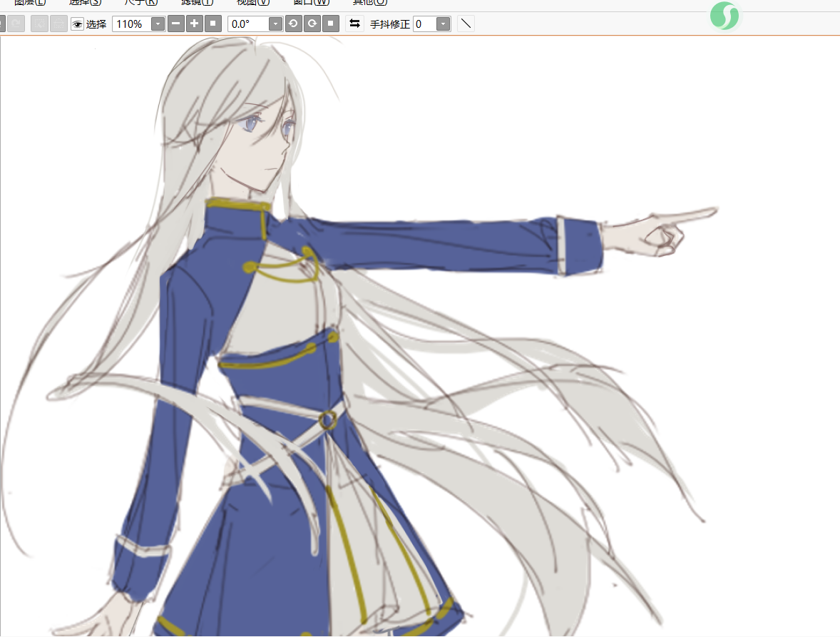Screen dimensions: 840x637
Task: Reset canvas rotation with square button
Action: pyautogui.click(x=330, y=24)
